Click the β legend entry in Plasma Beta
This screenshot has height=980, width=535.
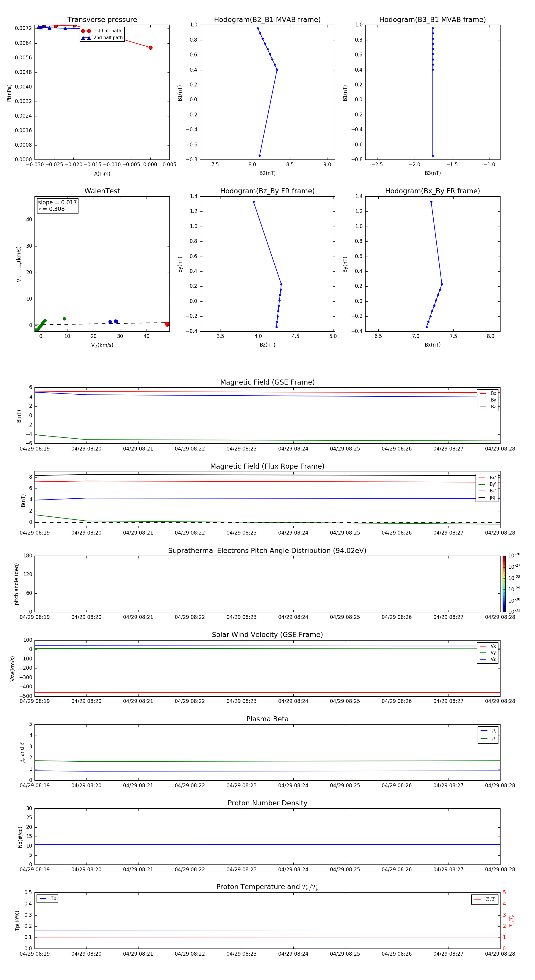pos(488,739)
